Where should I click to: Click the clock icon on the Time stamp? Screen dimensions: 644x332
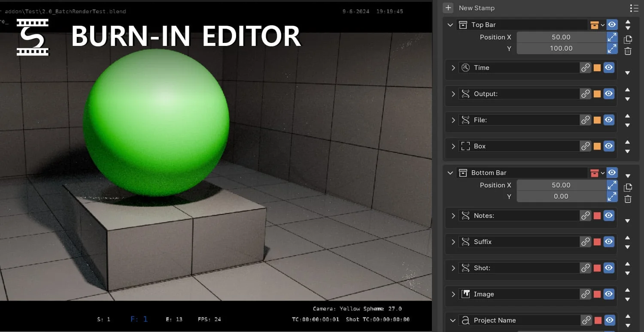pyautogui.click(x=465, y=67)
